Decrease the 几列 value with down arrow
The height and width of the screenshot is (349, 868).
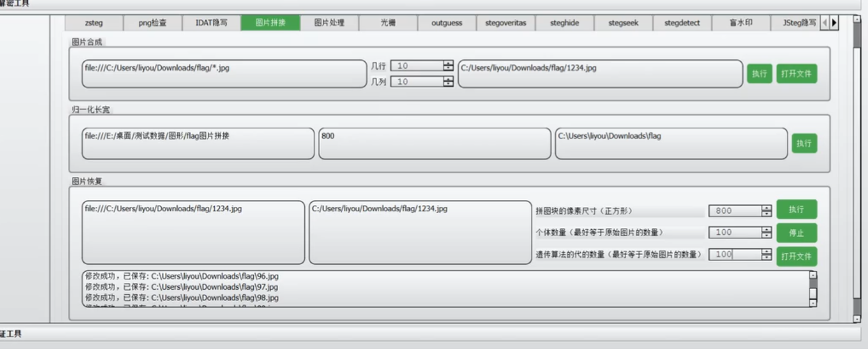coord(448,84)
